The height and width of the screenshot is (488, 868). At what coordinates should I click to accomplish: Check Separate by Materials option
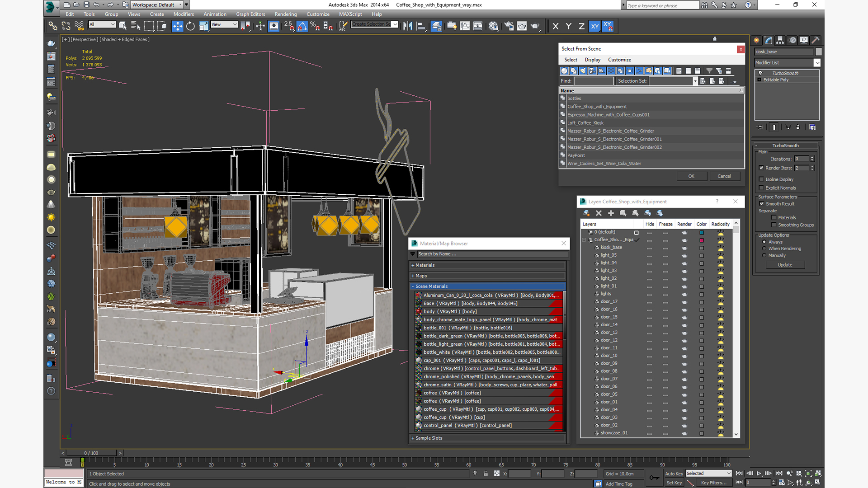coord(774,218)
